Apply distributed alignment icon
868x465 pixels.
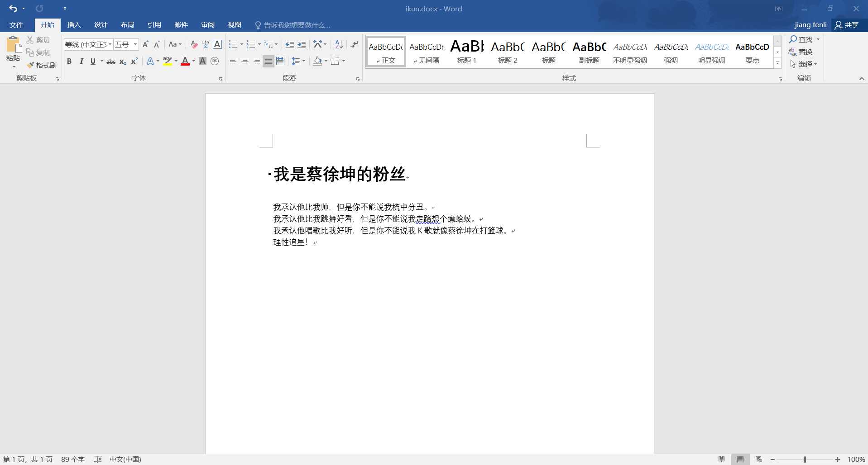coord(280,61)
